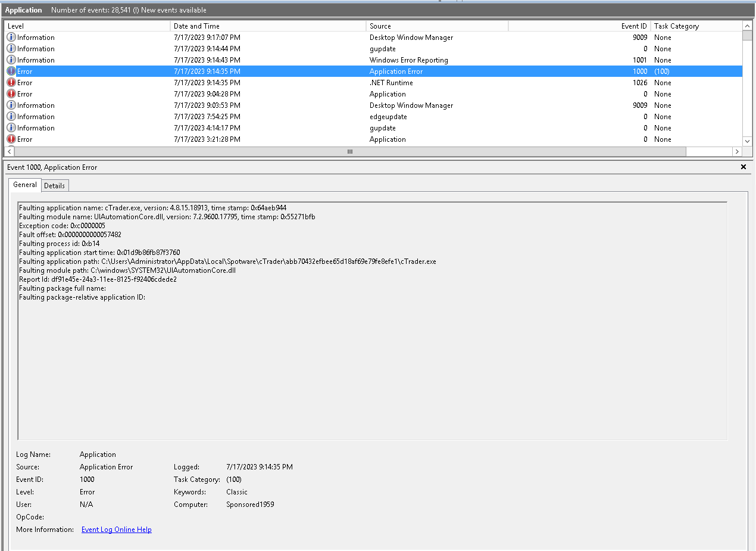
Task: Sort by the Task Category column header
Action: click(x=696, y=26)
